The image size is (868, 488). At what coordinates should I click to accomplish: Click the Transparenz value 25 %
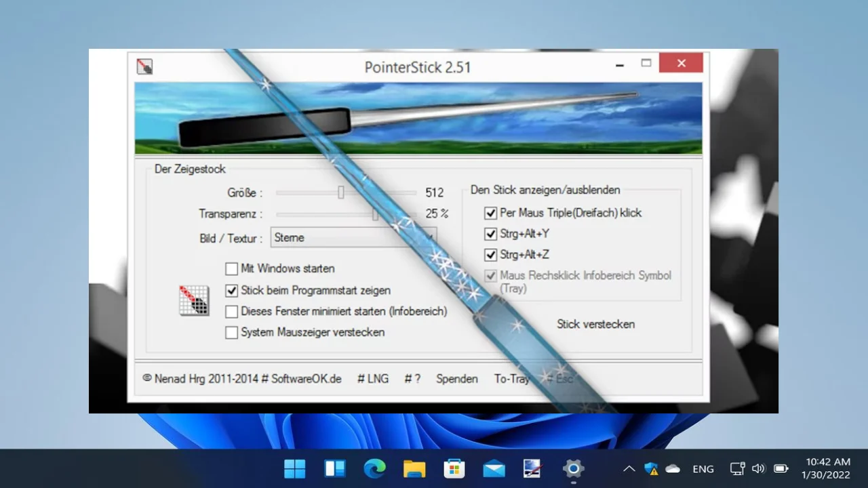pos(437,213)
